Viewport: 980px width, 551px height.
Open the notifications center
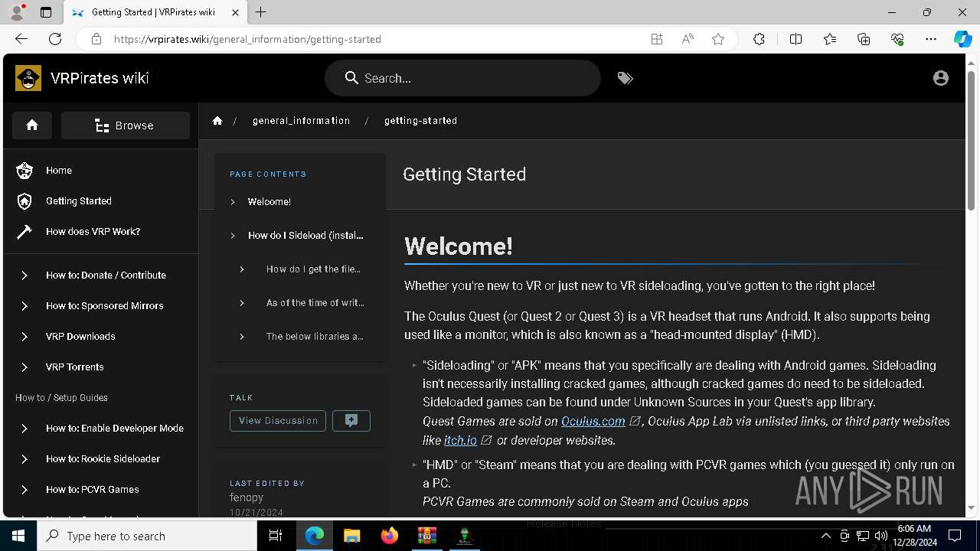pyautogui.click(x=955, y=536)
